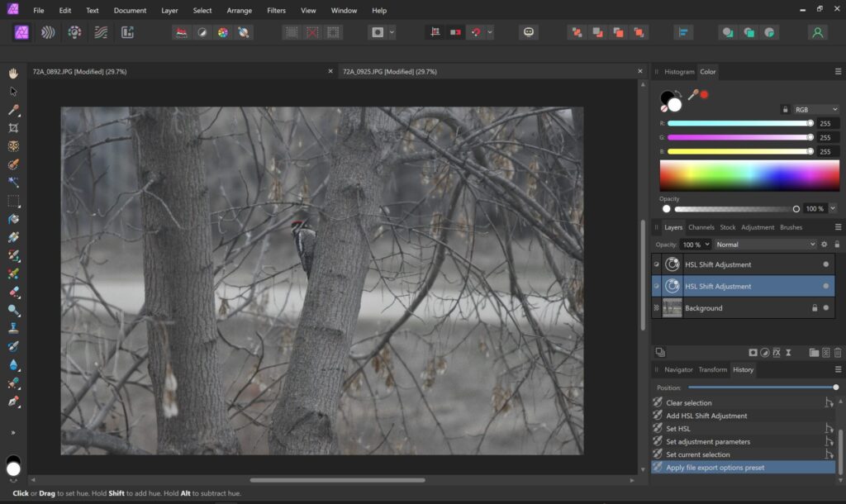Viewport: 846px width, 504px height.
Task: Open the Account icon in toolbar
Action: tap(817, 32)
